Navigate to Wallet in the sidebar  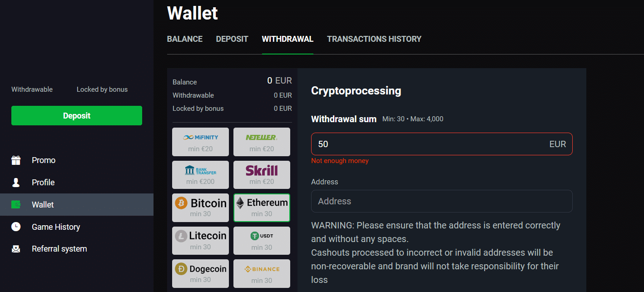pyautogui.click(x=43, y=204)
